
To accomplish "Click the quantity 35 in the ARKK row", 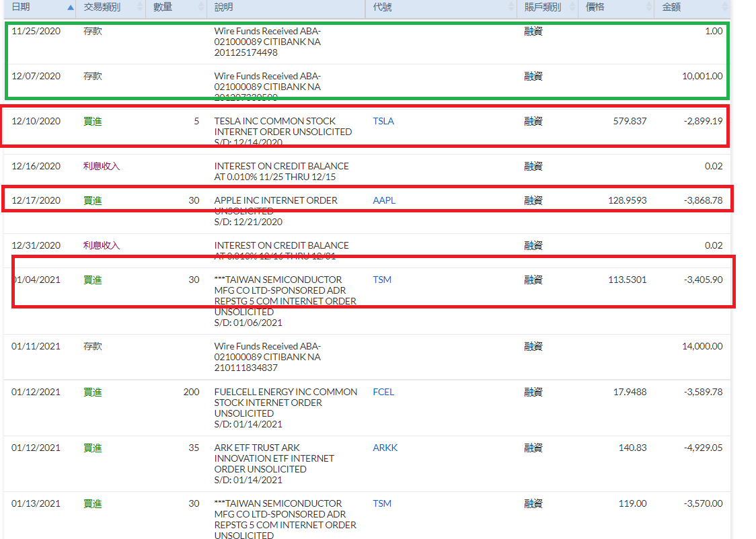I will (194, 448).
